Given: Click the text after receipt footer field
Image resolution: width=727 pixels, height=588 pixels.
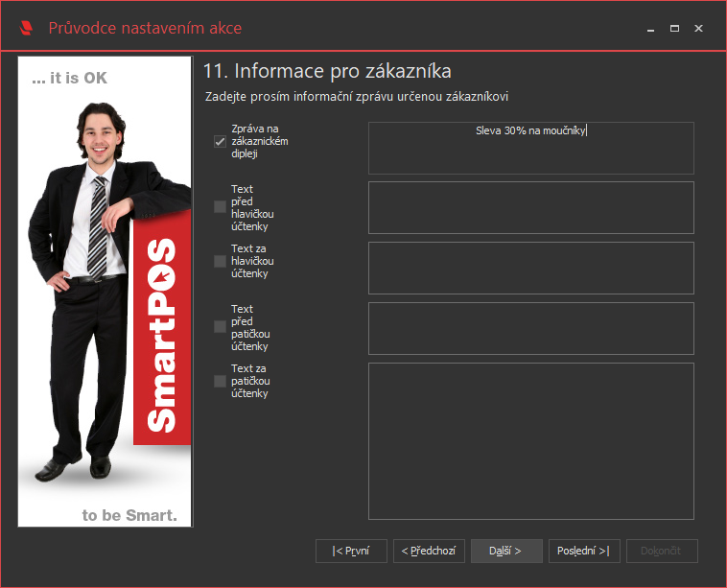Looking at the screenshot, I should (531, 441).
